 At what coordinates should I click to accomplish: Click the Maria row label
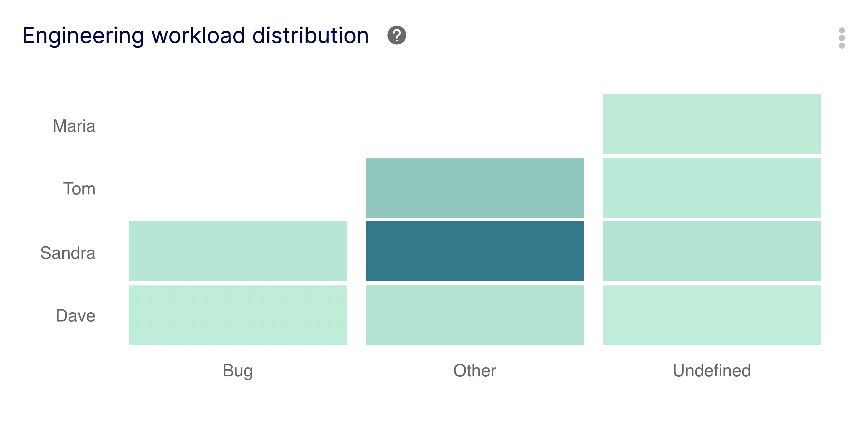pyautogui.click(x=74, y=126)
